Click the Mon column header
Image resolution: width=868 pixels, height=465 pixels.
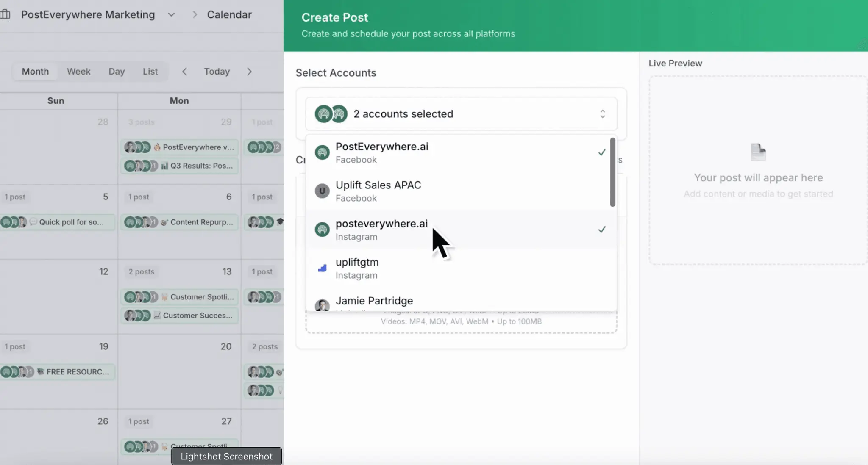pos(179,101)
